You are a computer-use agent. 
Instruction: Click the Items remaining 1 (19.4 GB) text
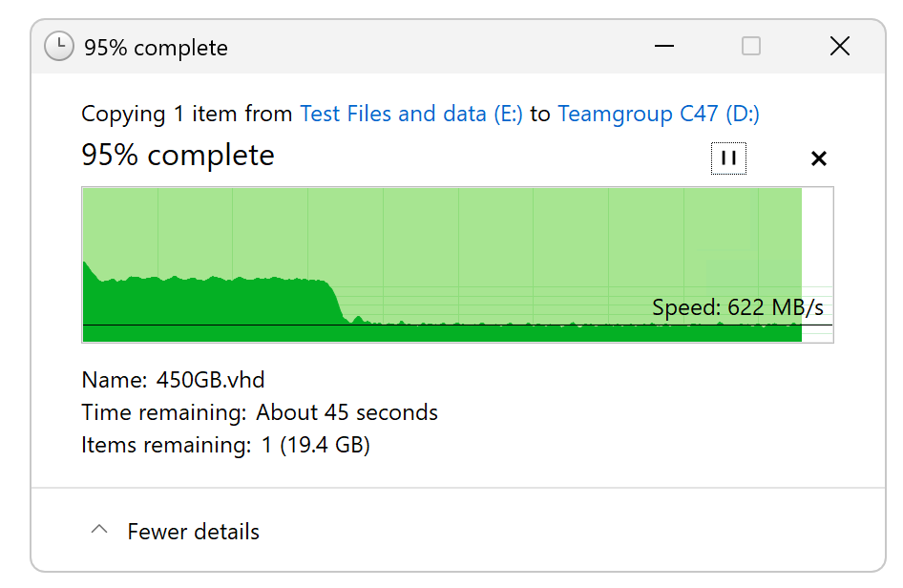pos(225,445)
